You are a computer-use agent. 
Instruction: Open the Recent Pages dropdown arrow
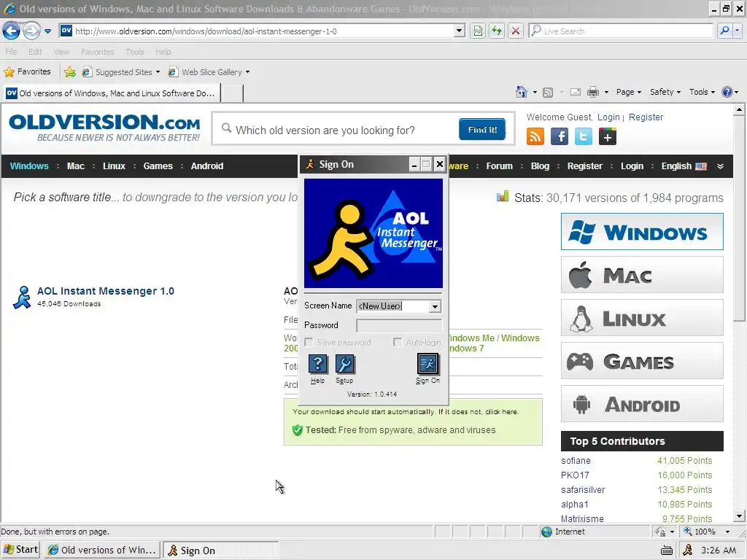click(47, 31)
